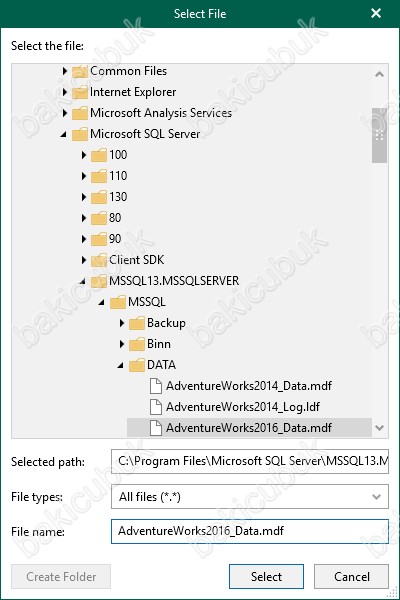Collapse the DATA folder node
This screenshot has height=600, width=400.
(121, 365)
